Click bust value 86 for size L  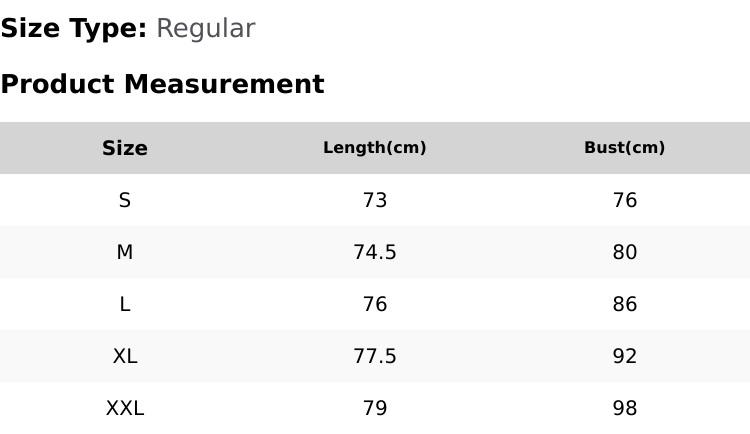(x=625, y=304)
